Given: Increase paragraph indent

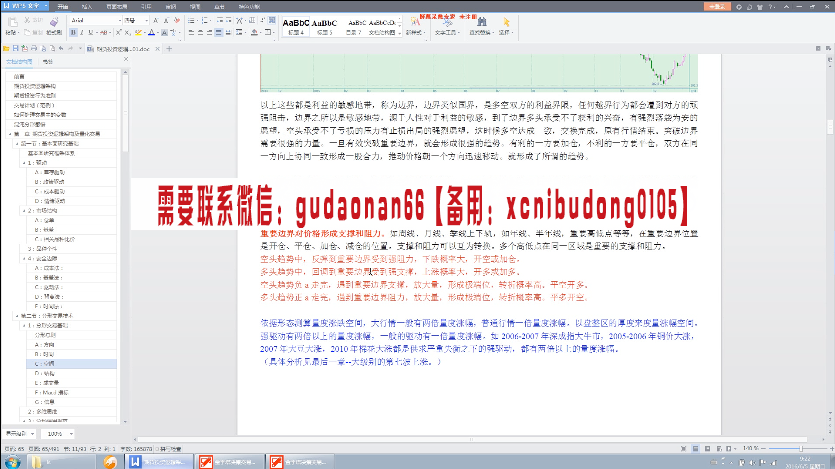Looking at the screenshot, I should click(229, 20).
